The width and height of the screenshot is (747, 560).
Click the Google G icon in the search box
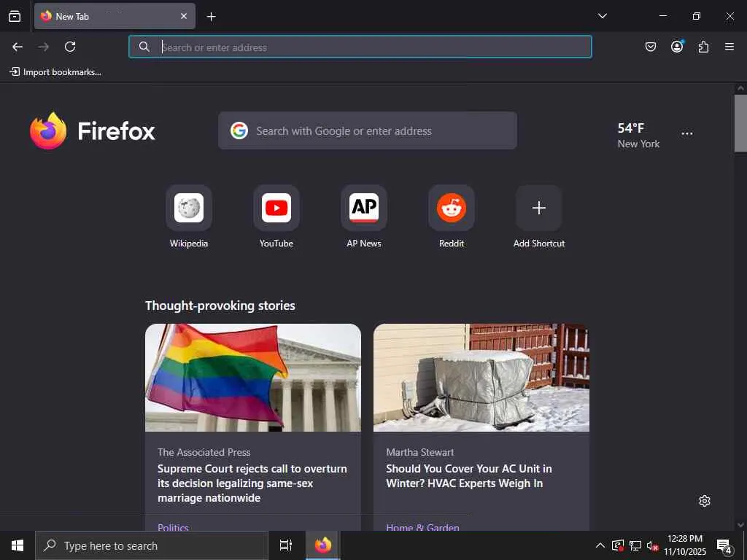coord(239,131)
